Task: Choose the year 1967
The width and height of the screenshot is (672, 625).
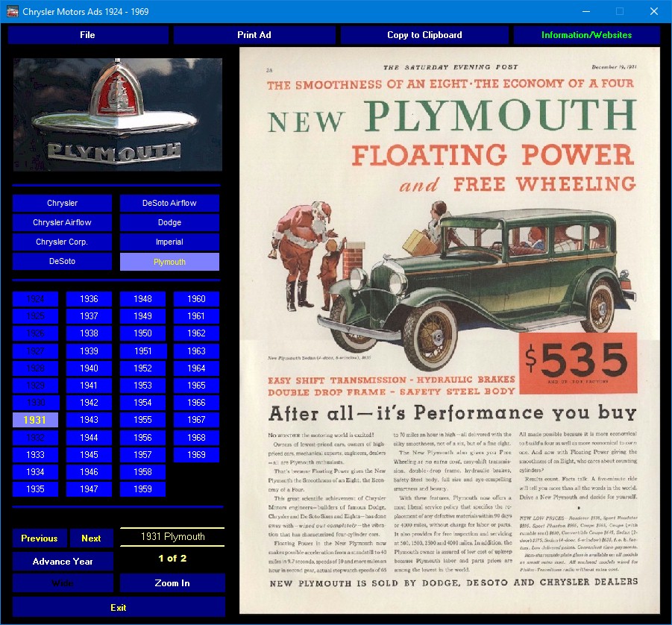Action: 196,420
